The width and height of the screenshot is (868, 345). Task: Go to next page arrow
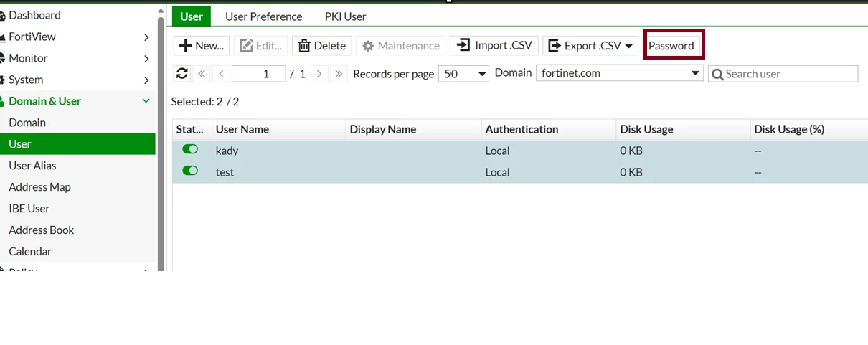[x=319, y=73]
